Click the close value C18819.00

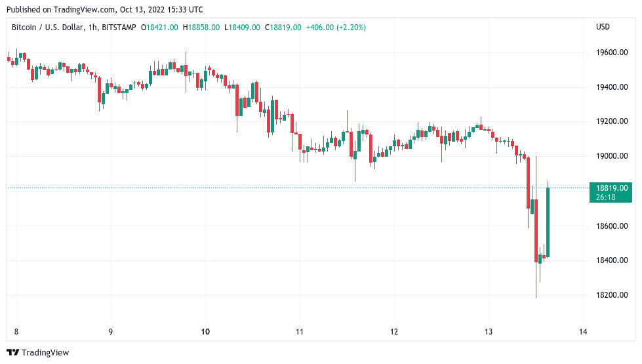pos(283,28)
